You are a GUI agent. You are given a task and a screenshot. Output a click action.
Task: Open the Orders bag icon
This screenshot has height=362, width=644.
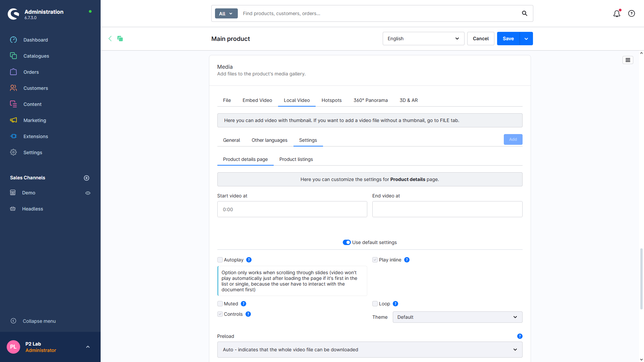[13, 72]
